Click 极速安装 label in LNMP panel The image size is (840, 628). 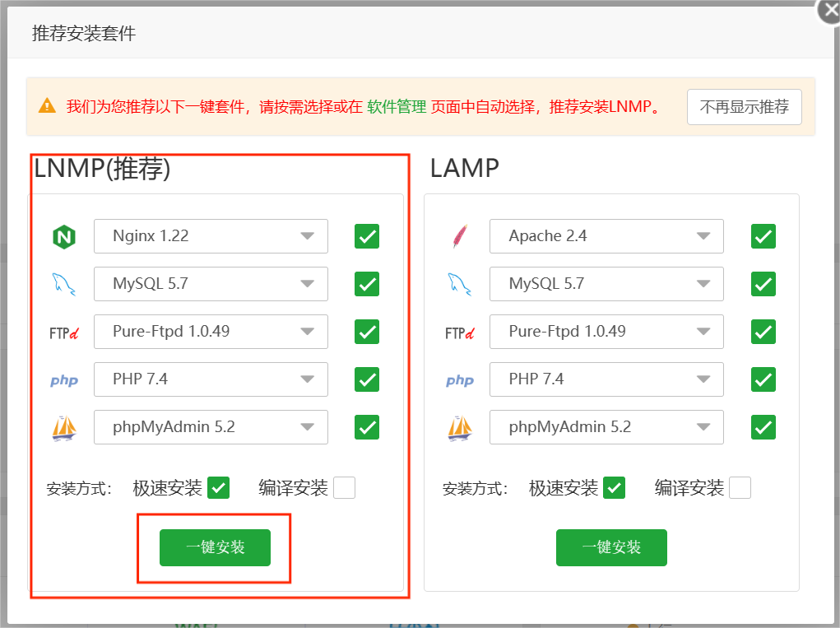(167, 488)
